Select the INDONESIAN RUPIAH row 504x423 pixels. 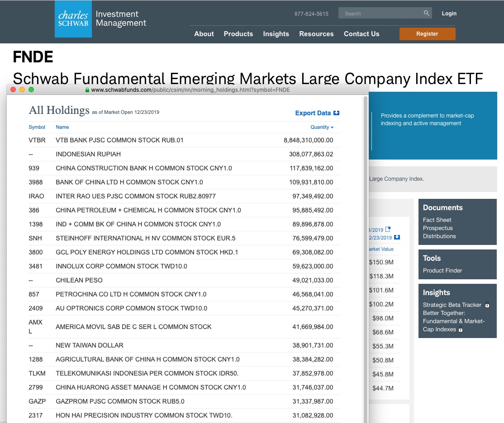[184, 154]
